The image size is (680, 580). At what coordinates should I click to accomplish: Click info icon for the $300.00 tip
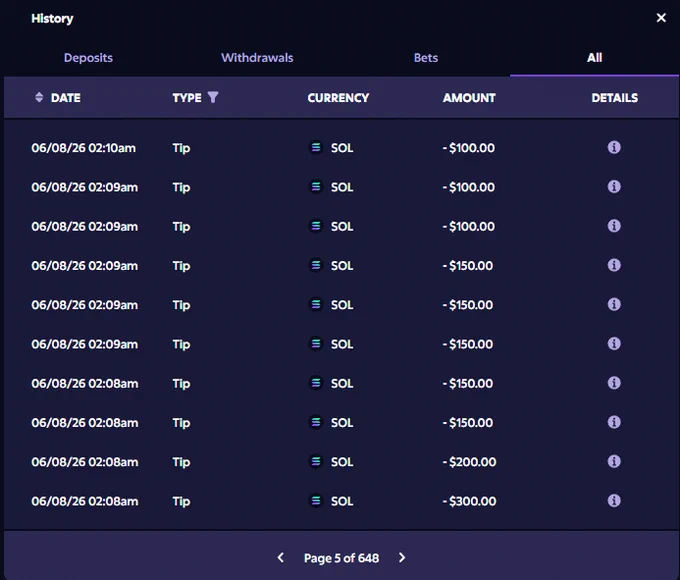coord(614,501)
